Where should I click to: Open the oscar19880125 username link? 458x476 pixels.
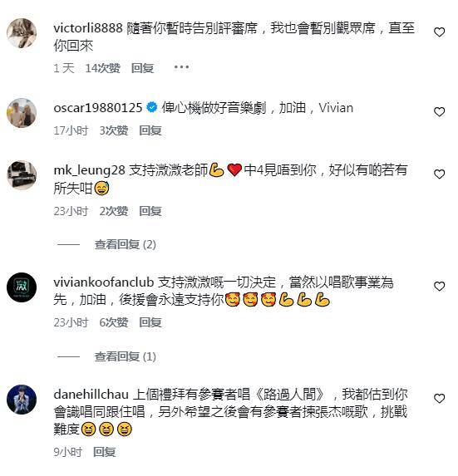pos(98,108)
